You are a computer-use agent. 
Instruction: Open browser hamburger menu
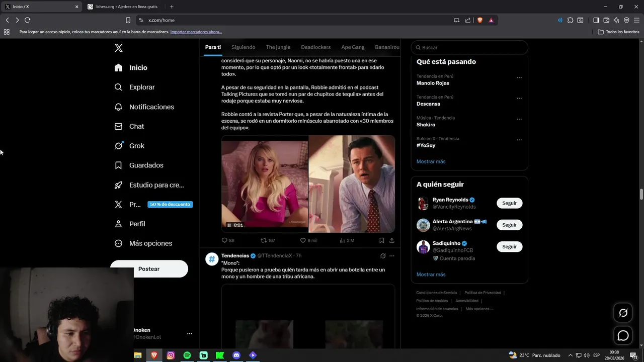[636, 20]
